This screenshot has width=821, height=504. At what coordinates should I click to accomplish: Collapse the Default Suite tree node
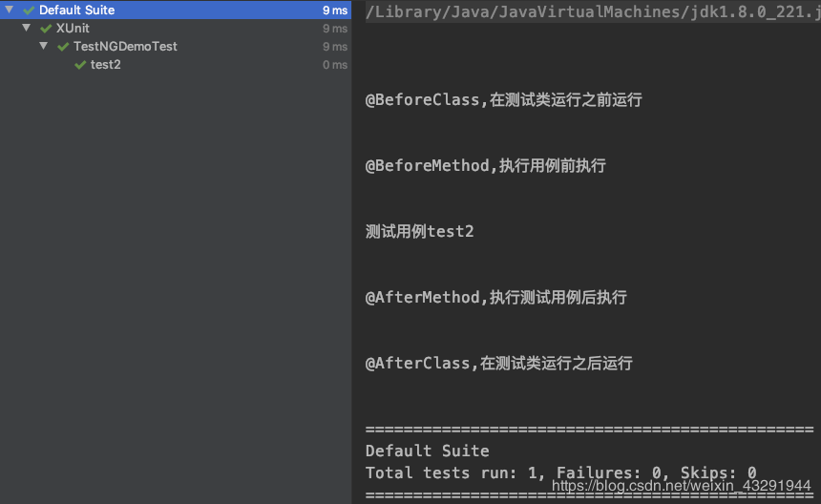[x=9, y=10]
